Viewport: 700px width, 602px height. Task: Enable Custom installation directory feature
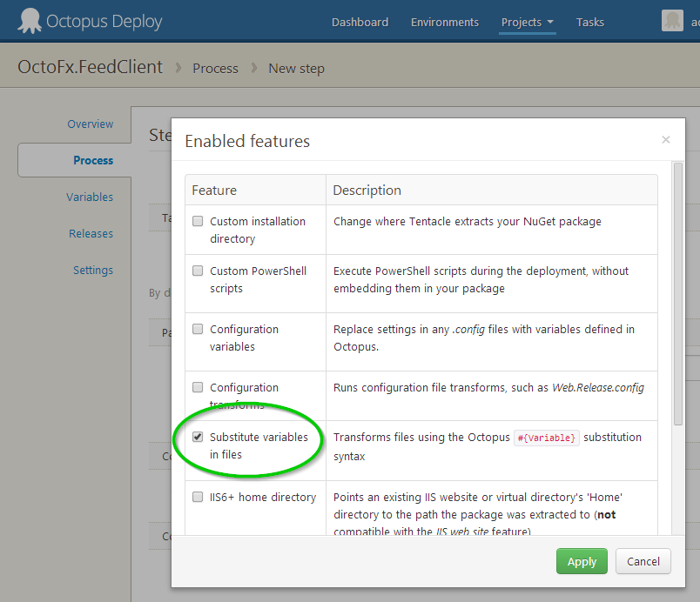tap(198, 221)
